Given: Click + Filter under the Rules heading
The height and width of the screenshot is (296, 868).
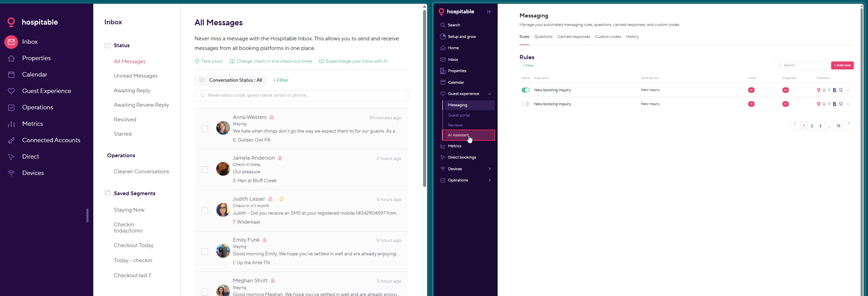Looking at the screenshot, I should [x=528, y=66].
